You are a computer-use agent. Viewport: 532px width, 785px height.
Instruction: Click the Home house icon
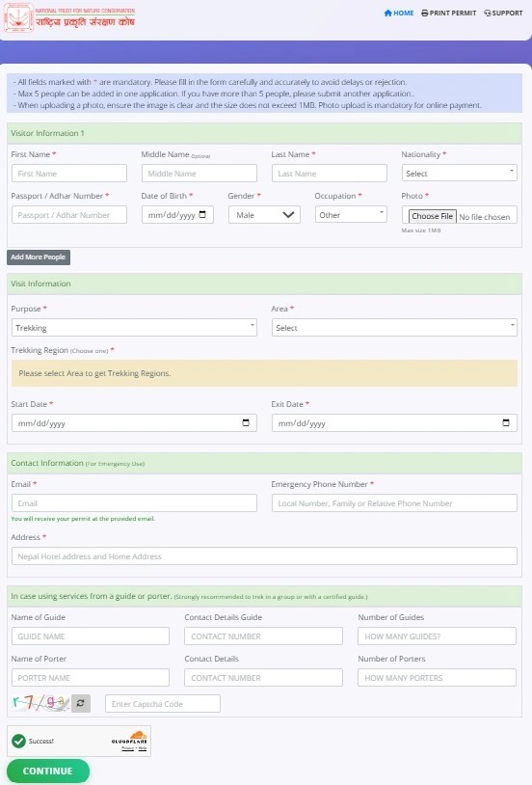(387, 13)
